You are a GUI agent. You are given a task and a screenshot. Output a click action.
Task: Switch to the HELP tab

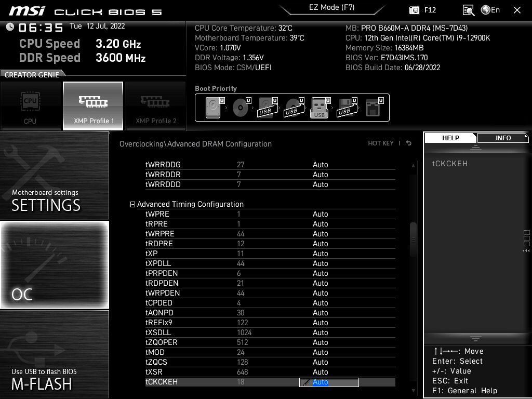(x=450, y=138)
